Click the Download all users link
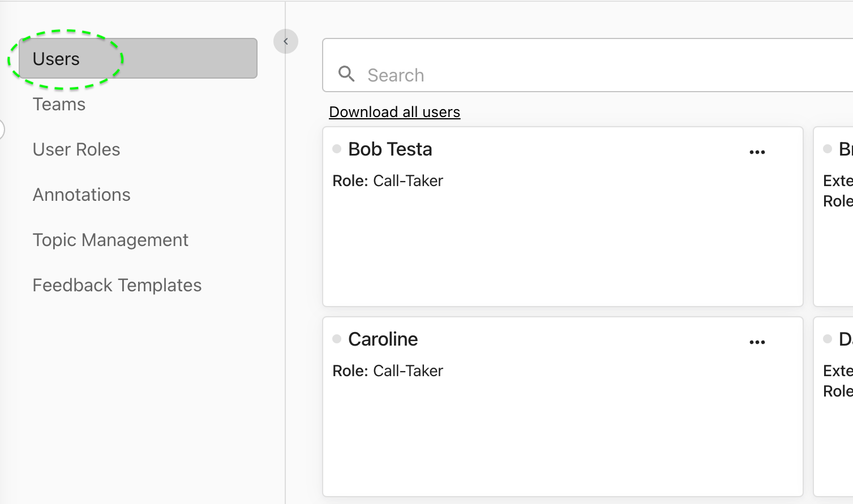 395,112
